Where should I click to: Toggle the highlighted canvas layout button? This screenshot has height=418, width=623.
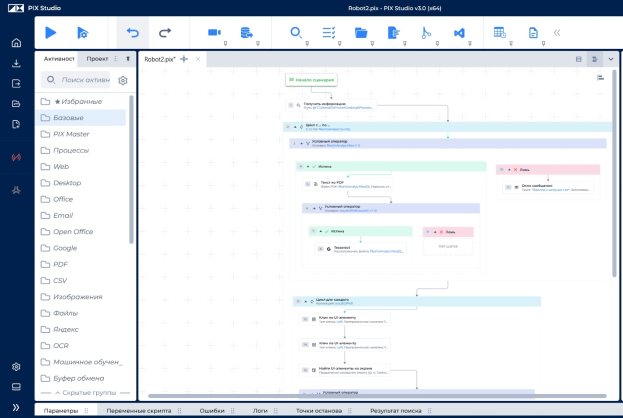pos(595,59)
